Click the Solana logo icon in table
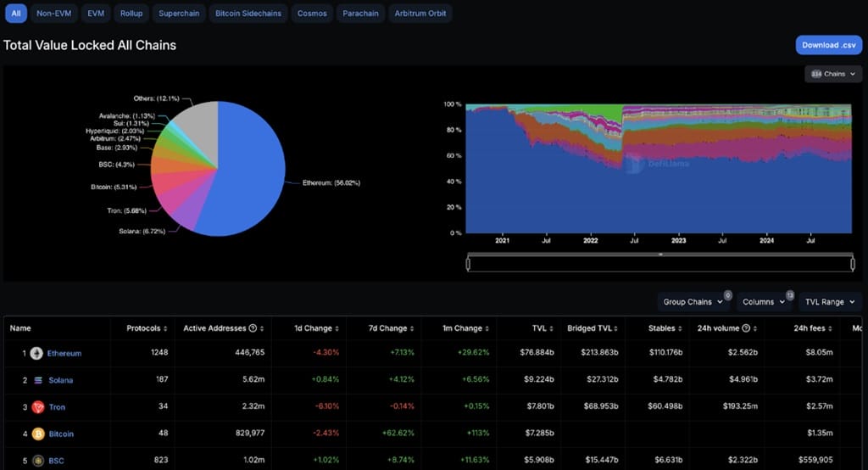 (38, 380)
